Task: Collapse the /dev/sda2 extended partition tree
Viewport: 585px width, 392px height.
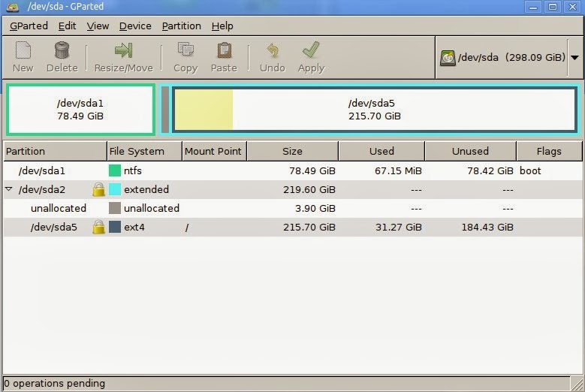Action: pos(9,189)
